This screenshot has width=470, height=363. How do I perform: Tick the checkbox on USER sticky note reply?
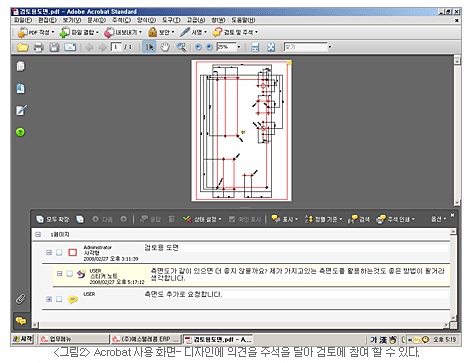pos(70,274)
